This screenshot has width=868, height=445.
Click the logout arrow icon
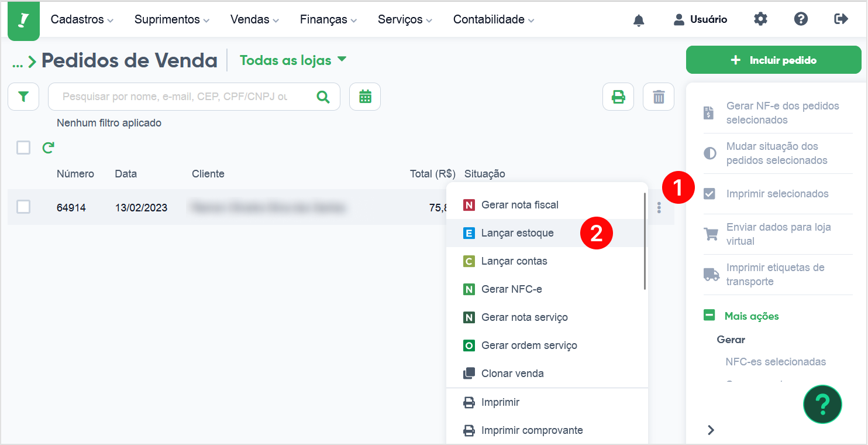point(841,19)
